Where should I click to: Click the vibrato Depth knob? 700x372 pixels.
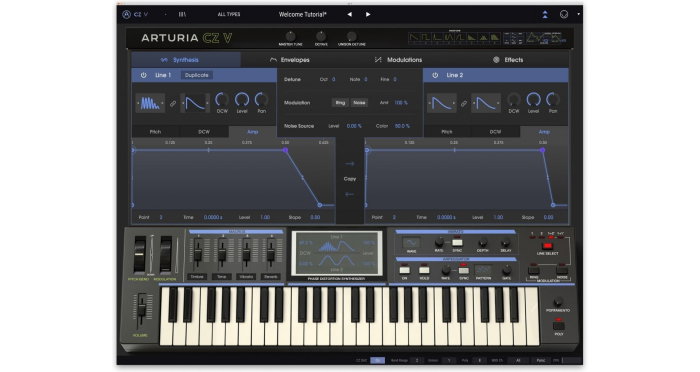(482, 243)
